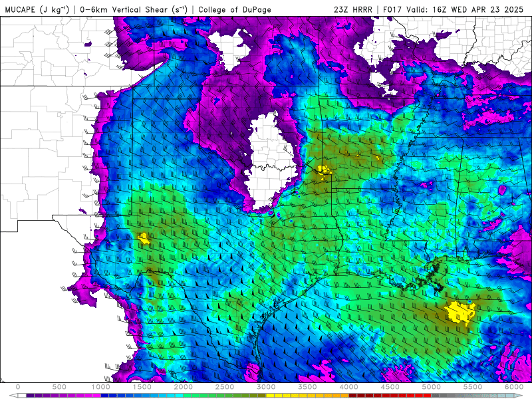532x399 pixels.
Task: Click the MUCAPE (J kg⁻¹) title text
Action: point(37,9)
